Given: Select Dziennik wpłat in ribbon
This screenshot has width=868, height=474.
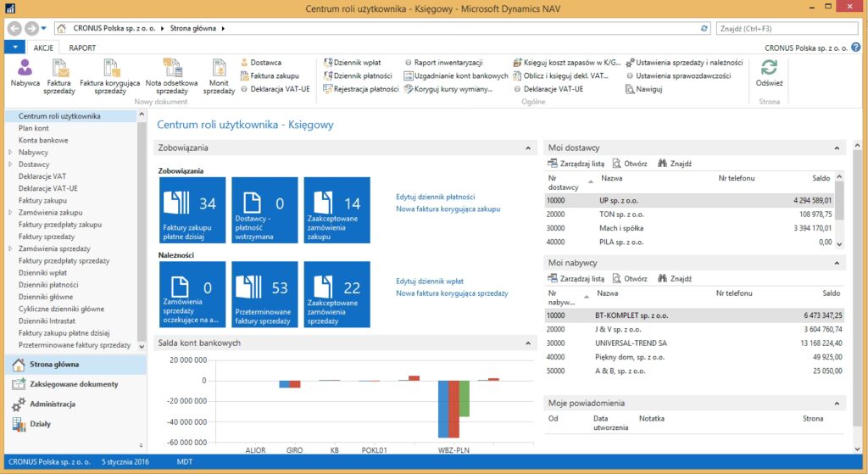Looking at the screenshot, I should click(357, 63).
